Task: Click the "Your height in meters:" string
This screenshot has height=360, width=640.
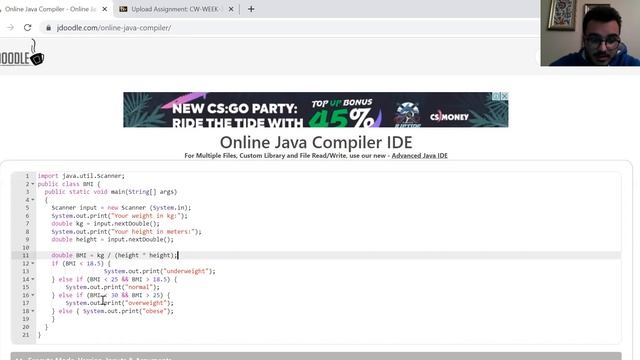Action: 153,232
